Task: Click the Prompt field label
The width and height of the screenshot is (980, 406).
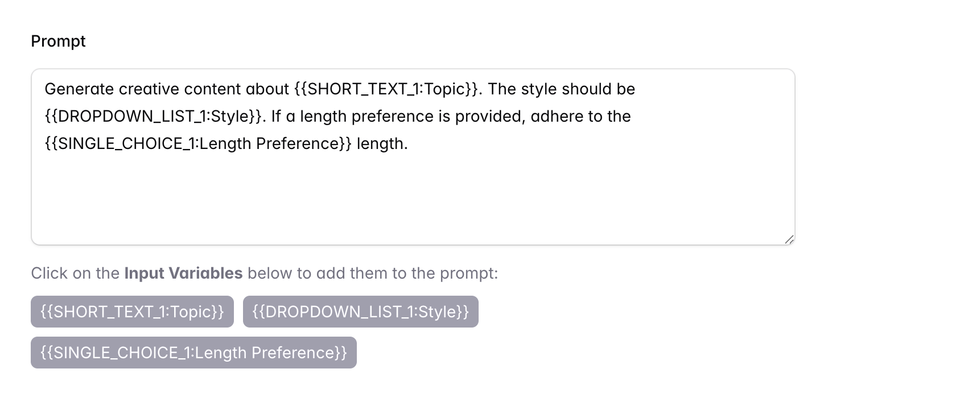Action: [58, 41]
